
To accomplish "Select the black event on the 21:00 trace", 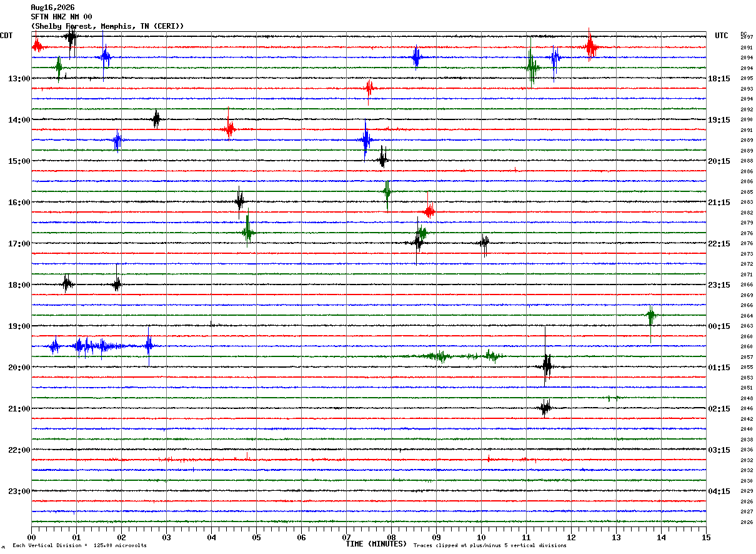I will (545, 408).
